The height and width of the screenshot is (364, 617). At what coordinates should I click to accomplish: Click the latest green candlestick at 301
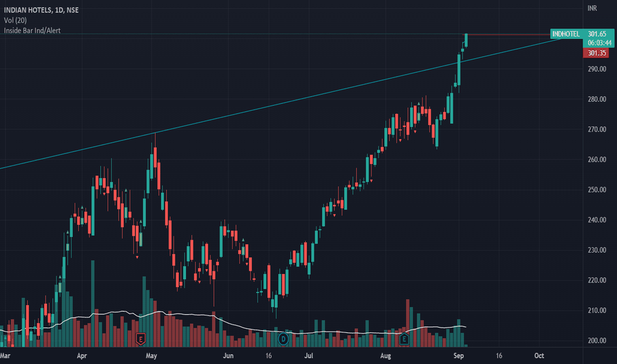point(466,40)
